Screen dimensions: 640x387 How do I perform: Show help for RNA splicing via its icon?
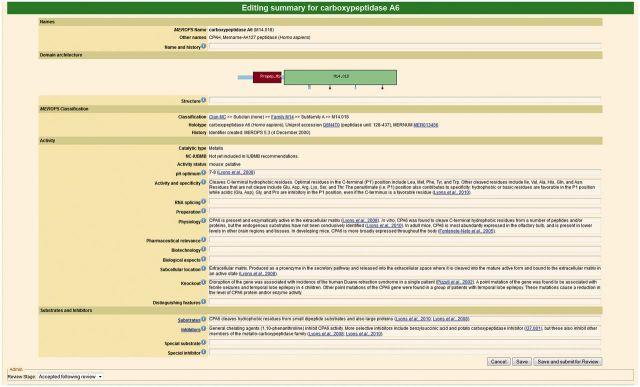pyautogui.click(x=203, y=201)
